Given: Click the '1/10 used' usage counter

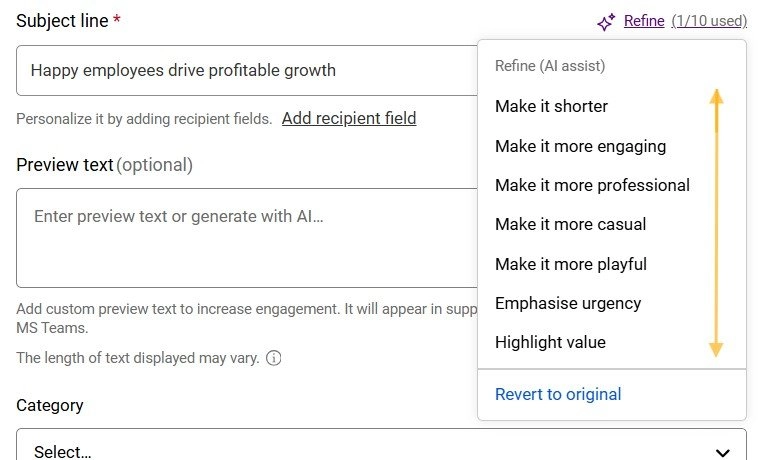Looking at the screenshot, I should click(x=709, y=20).
